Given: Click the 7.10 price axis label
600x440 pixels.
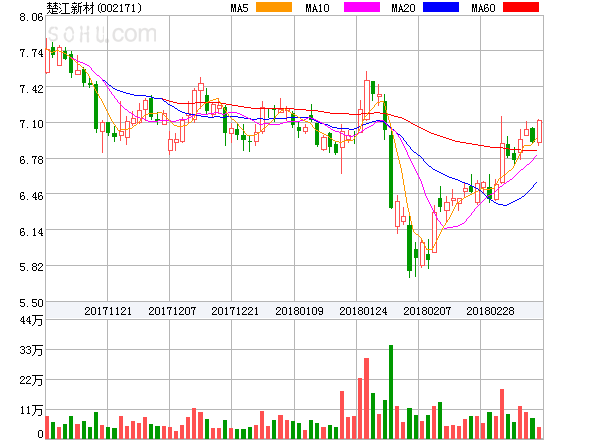Looking at the screenshot, I should 31,124.
